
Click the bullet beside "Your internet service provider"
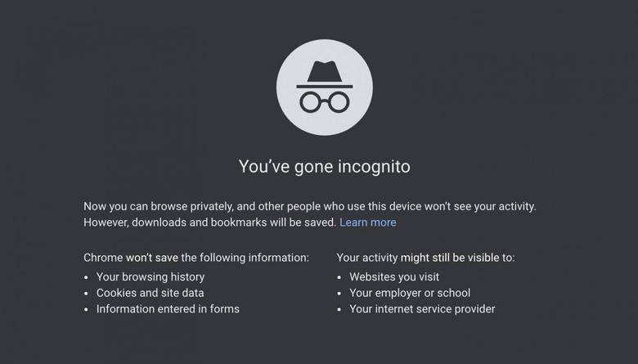point(340,309)
